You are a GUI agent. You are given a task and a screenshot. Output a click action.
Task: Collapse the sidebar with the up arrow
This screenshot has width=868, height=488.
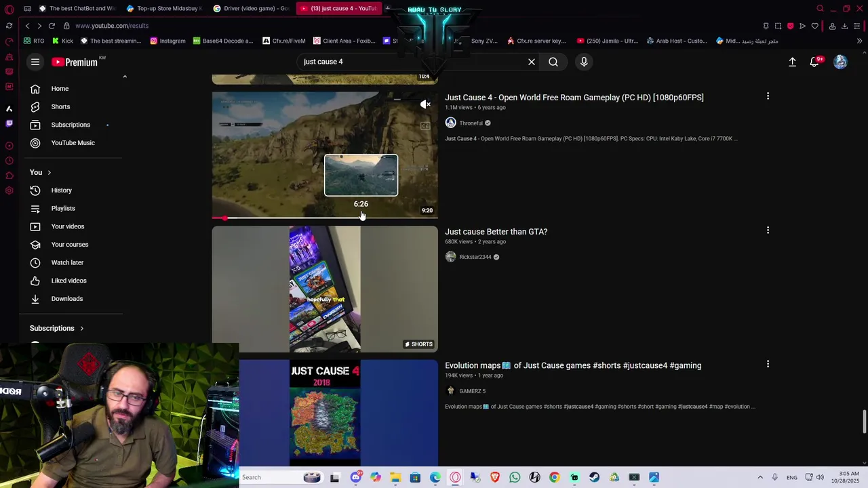point(125,77)
